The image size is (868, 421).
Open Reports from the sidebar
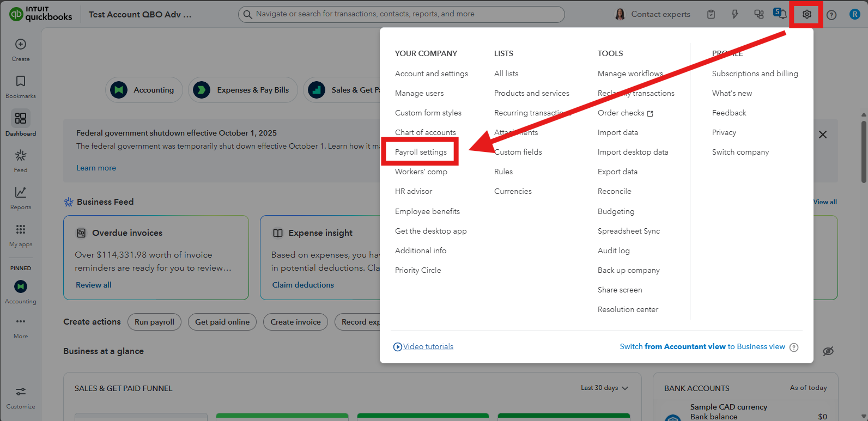[21, 193]
